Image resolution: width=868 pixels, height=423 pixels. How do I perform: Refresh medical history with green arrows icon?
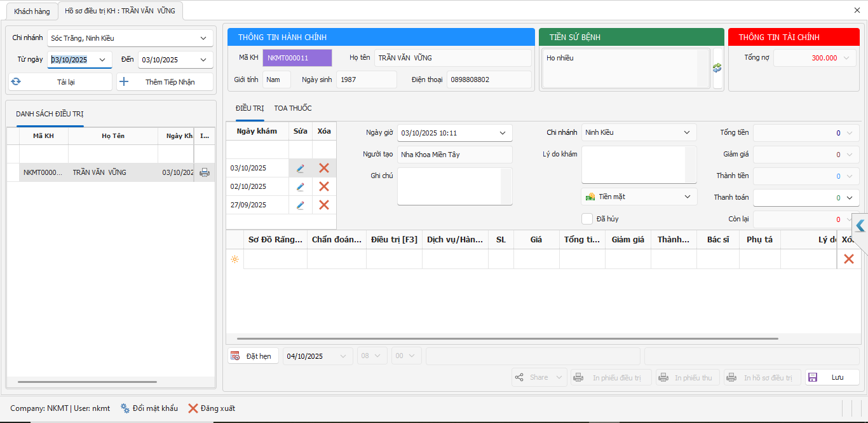click(717, 67)
